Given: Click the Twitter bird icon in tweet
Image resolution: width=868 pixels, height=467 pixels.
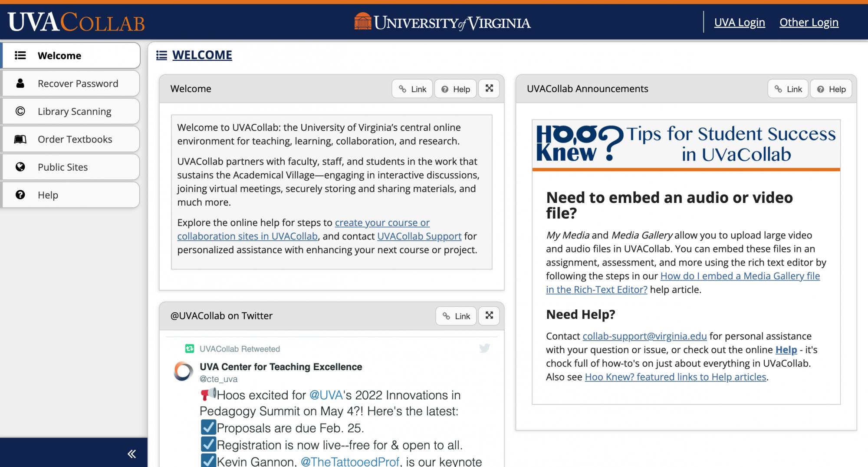Looking at the screenshot, I should point(484,348).
